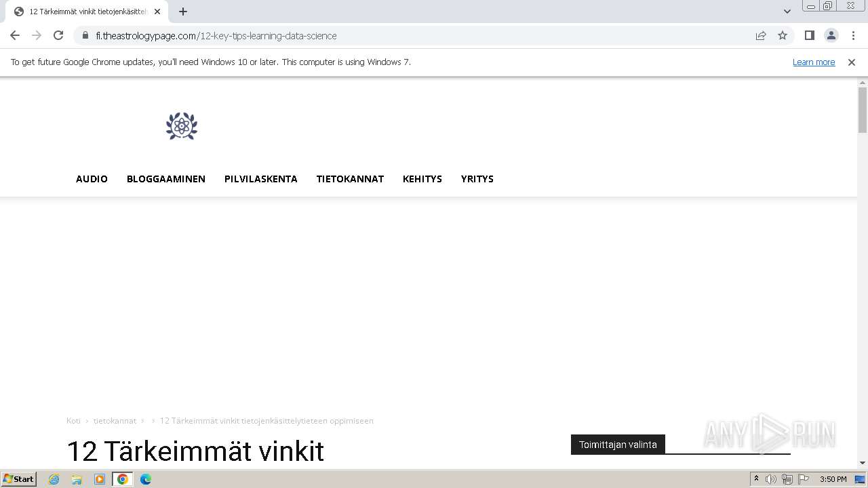Image resolution: width=868 pixels, height=488 pixels.
Task: Open the AUDIO menu item
Action: coord(92,179)
